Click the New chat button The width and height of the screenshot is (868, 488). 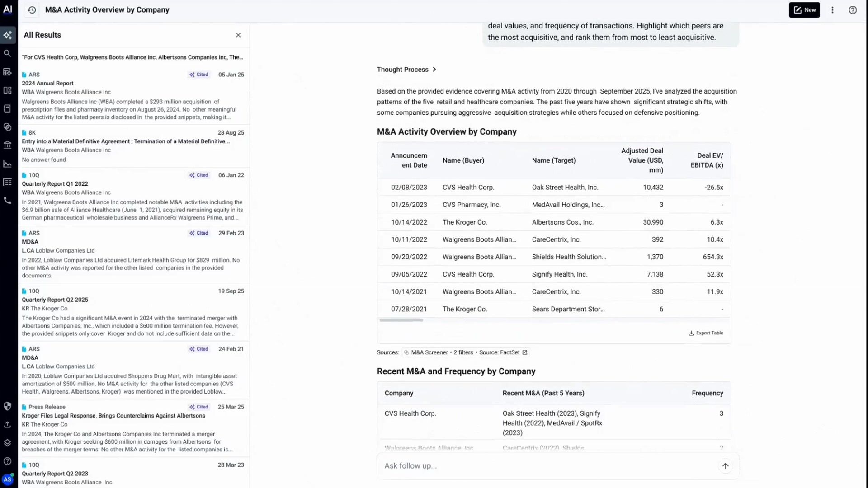click(x=804, y=10)
